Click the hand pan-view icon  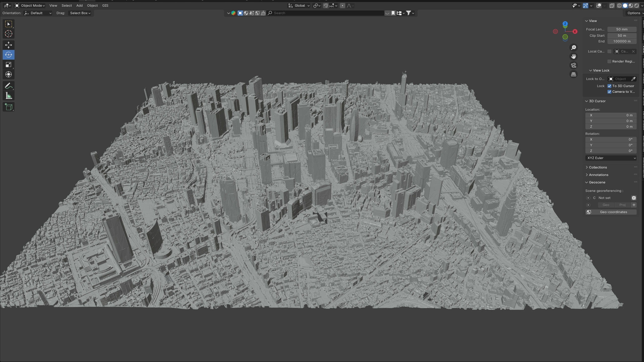click(574, 56)
